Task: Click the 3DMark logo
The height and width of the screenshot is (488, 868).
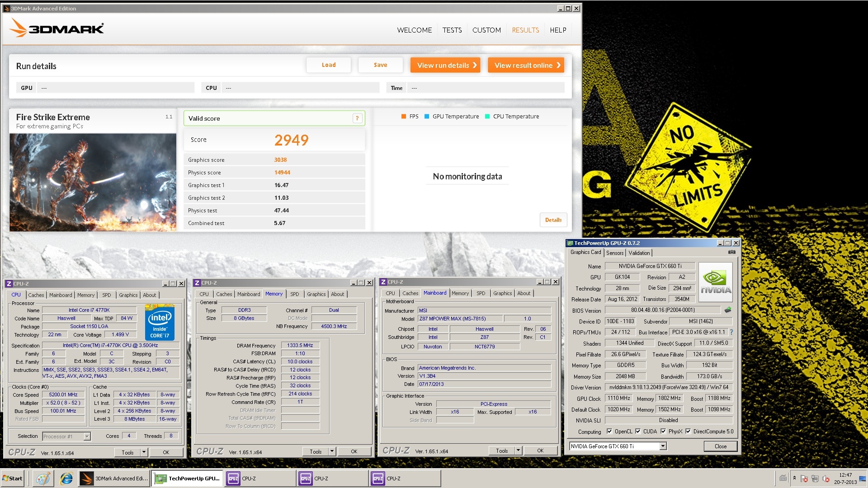Action: point(57,28)
